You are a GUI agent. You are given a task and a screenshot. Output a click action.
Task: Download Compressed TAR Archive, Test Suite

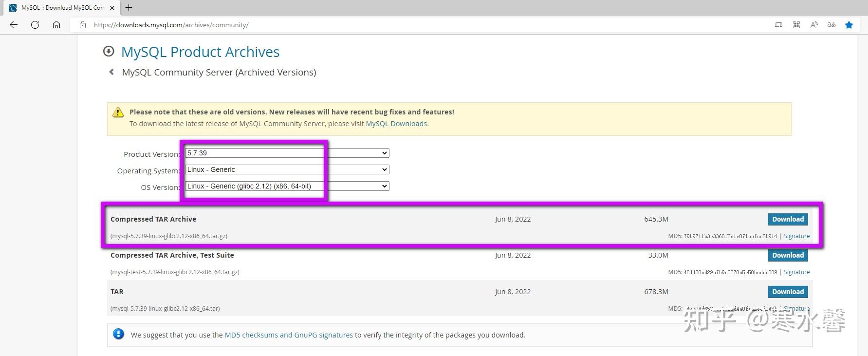[x=788, y=255]
